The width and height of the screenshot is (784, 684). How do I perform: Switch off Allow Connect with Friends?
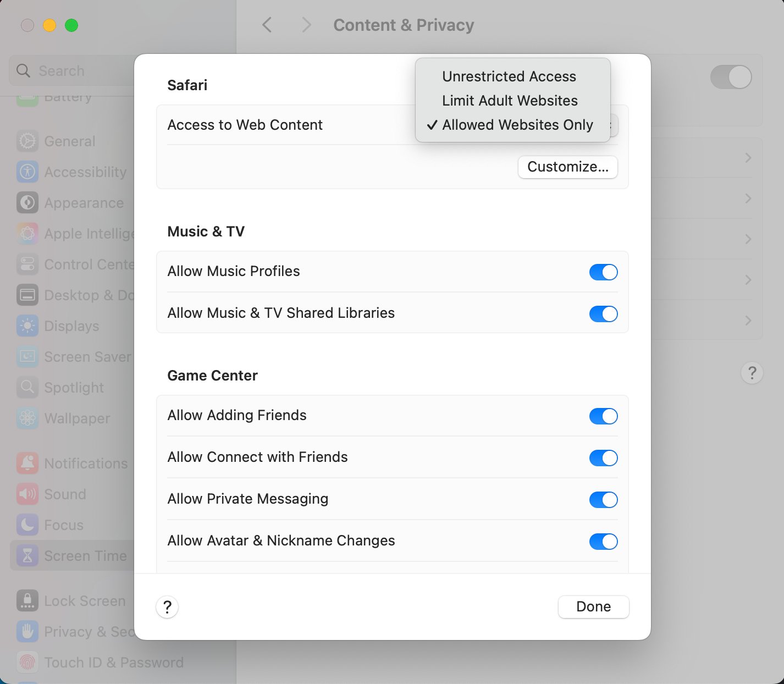tap(603, 457)
